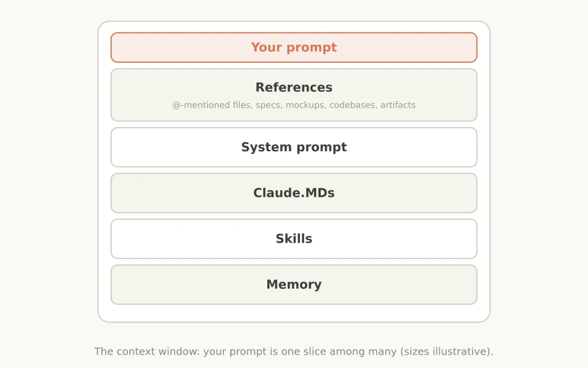Select the System prompt block
The height and width of the screenshot is (368, 588).
click(294, 147)
